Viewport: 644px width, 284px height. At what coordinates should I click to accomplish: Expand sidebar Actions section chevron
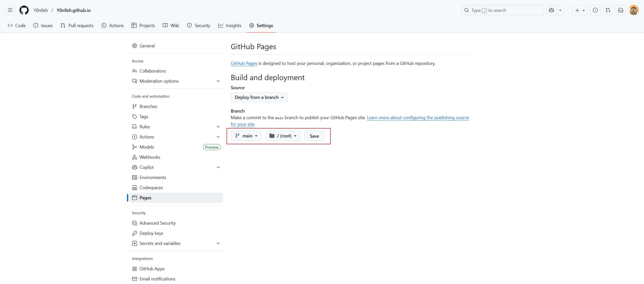(x=218, y=137)
